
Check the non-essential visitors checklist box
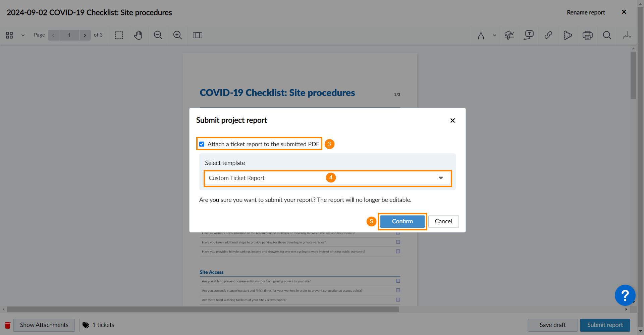(398, 281)
